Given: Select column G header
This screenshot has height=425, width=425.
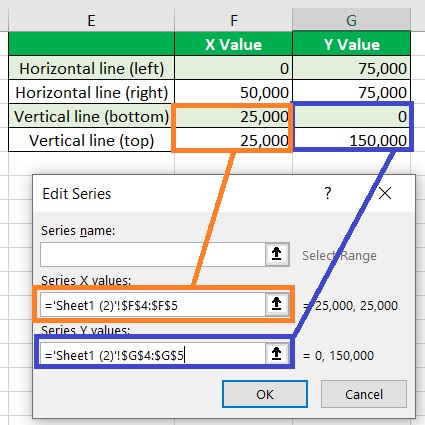Looking at the screenshot, I should (x=351, y=20).
